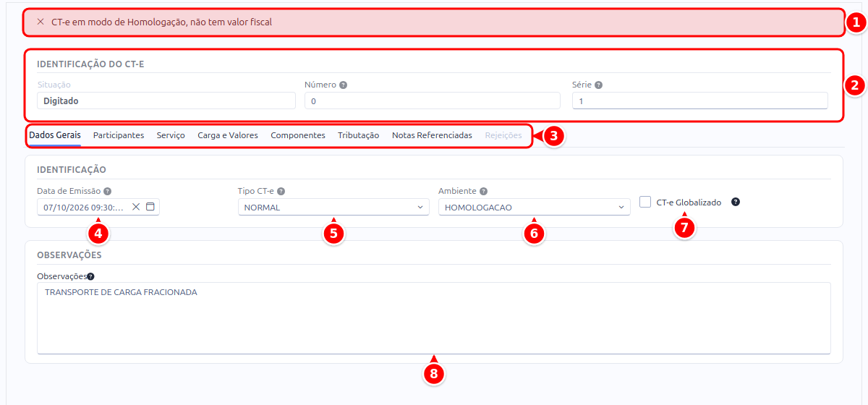Click the help icon next to Série
Screen dimensions: 868x405
tap(598, 85)
